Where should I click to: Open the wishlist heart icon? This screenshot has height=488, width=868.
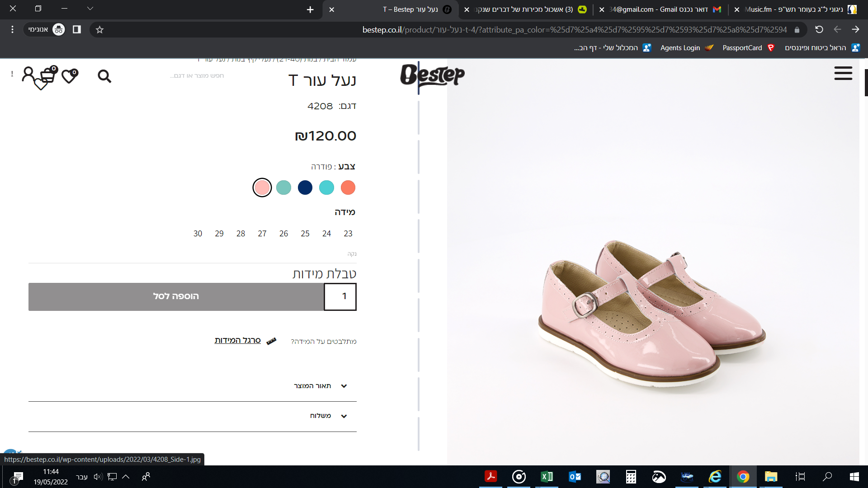tap(69, 76)
